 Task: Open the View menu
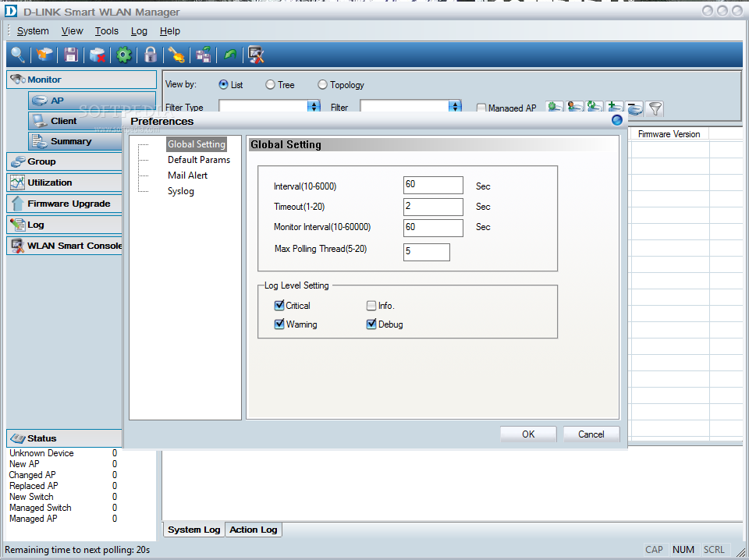(72, 31)
